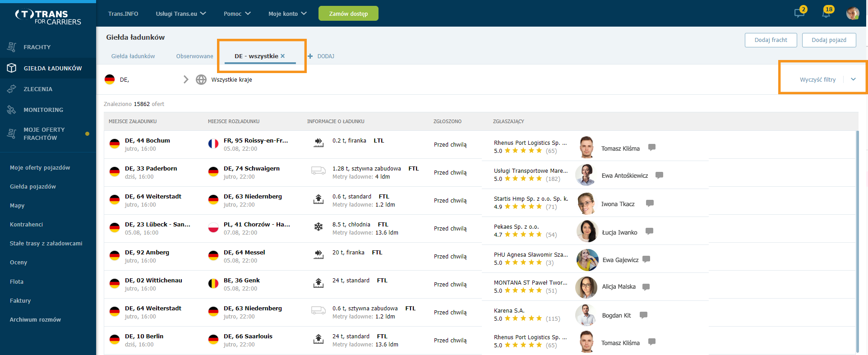The height and width of the screenshot is (355, 868).
Task: Click the standard load icon in Wittichenau row
Action: pos(319,283)
